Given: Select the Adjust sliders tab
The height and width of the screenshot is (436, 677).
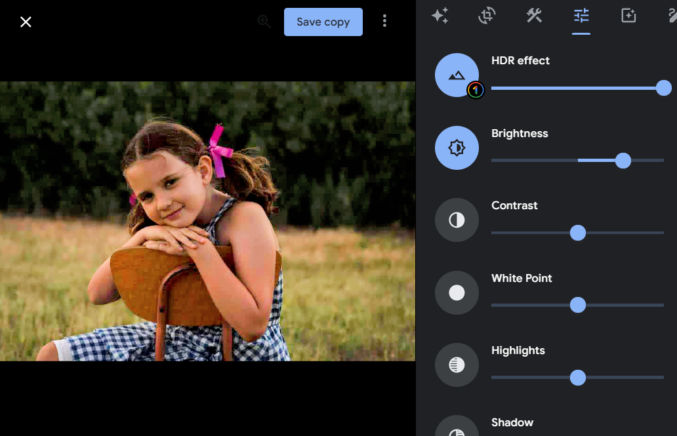Looking at the screenshot, I should (x=581, y=16).
